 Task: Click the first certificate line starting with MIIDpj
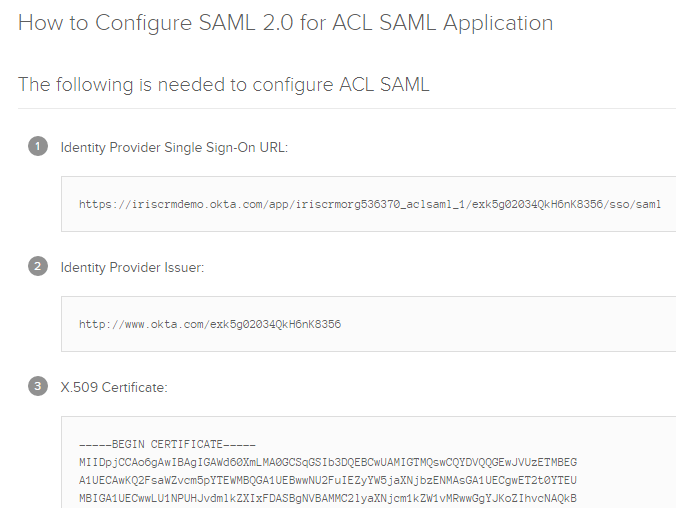328,462
